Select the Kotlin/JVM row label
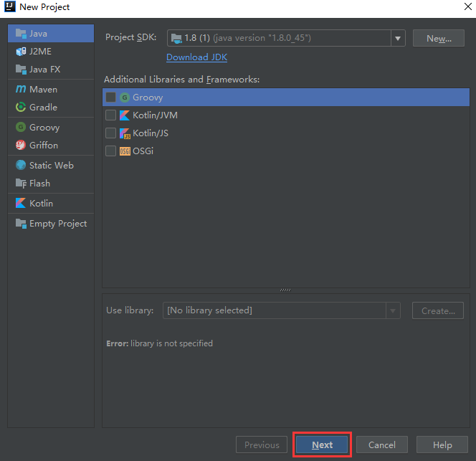Viewport: 476px width, 461px height. 155,115
